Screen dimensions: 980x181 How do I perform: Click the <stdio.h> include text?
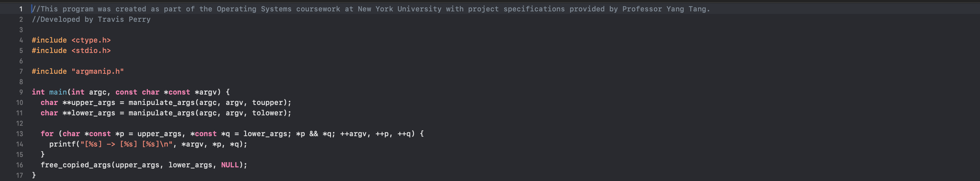pyautogui.click(x=91, y=50)
